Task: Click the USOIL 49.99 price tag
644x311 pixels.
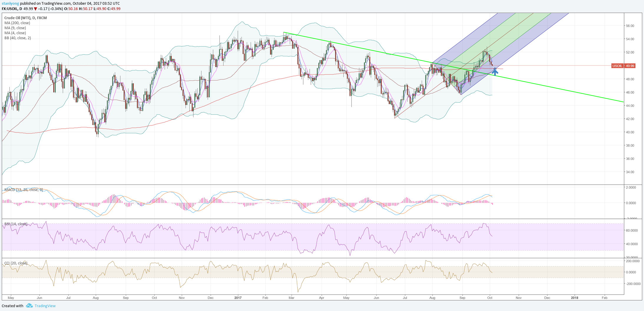Action: click(x=623, y=66)
